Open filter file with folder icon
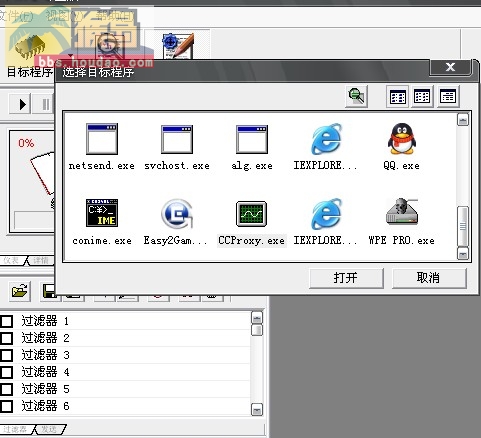Image resolution: width=481 pixels, height=438 pixels. (19, 291)
